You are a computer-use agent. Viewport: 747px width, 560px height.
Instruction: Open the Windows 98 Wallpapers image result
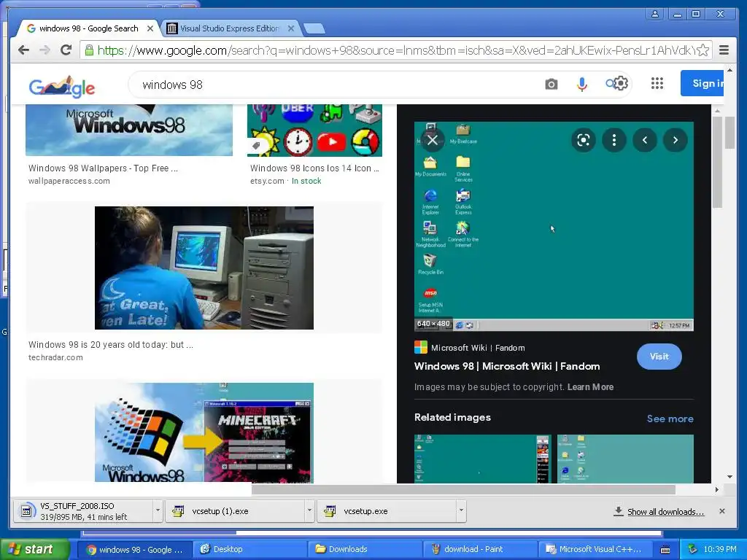point(129,130)
